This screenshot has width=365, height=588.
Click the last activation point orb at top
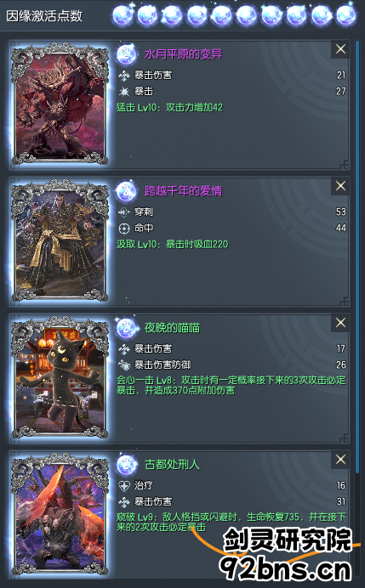pyautogui.click(x=345, y=15)
